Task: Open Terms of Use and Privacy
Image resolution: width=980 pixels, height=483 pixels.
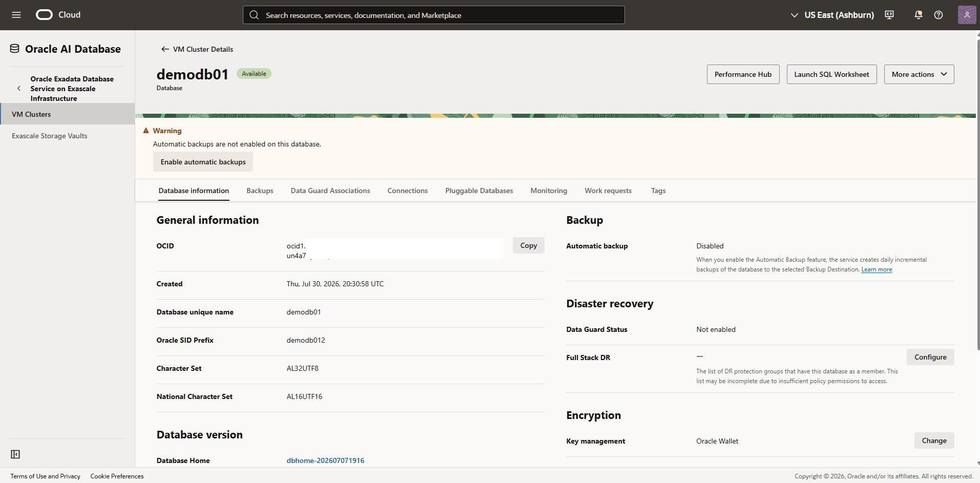Action: point(45,476)
